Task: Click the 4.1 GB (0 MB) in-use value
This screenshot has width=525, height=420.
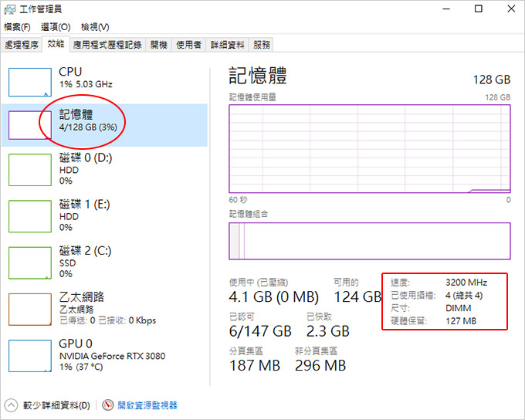Action: (274, 296)
